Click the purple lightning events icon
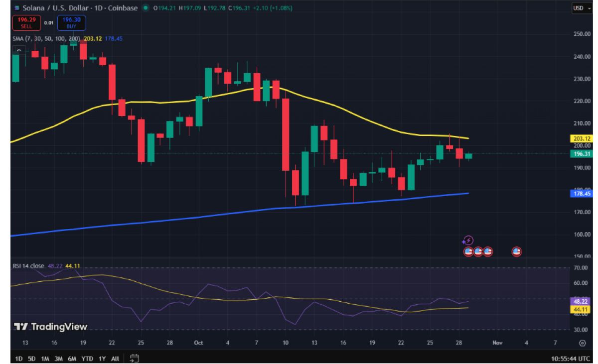The image size is (598, 364). point(468,241)
